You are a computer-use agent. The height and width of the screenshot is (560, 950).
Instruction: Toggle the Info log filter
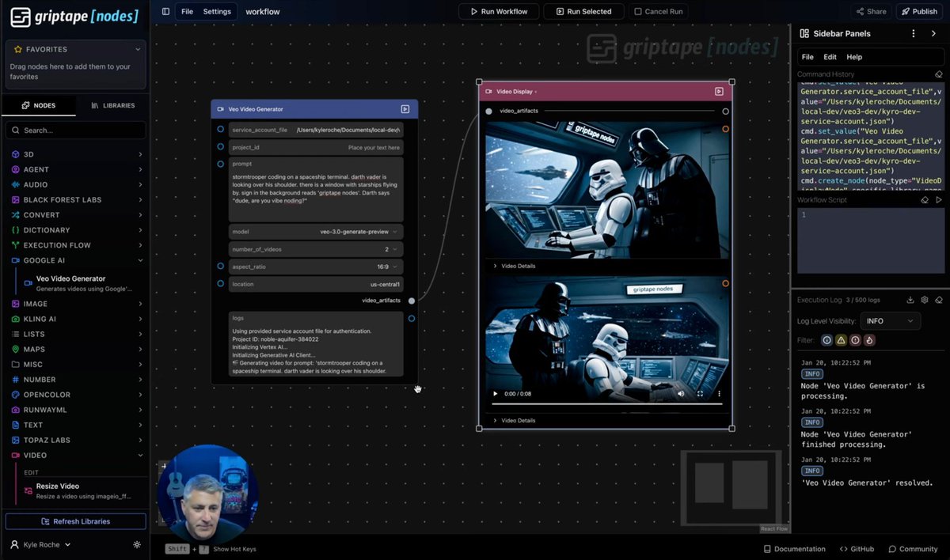coord(826,340)
